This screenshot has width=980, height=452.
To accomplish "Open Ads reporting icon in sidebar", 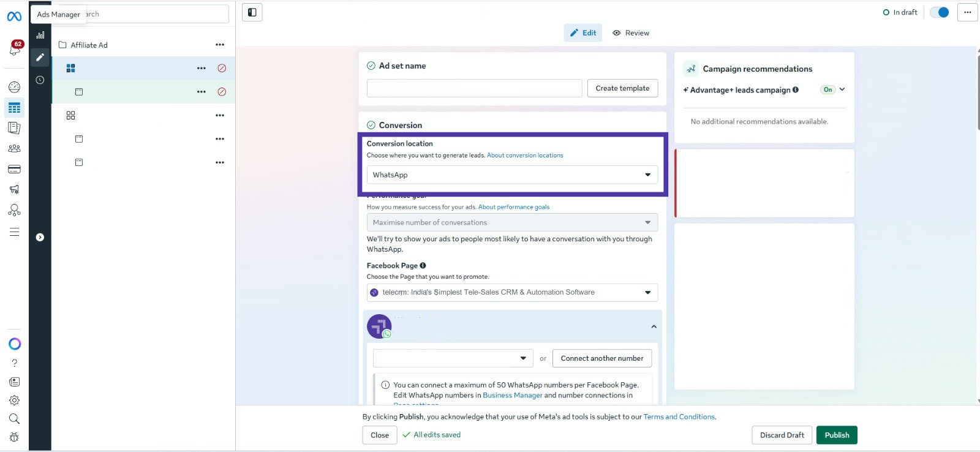I will pos(14,128).
